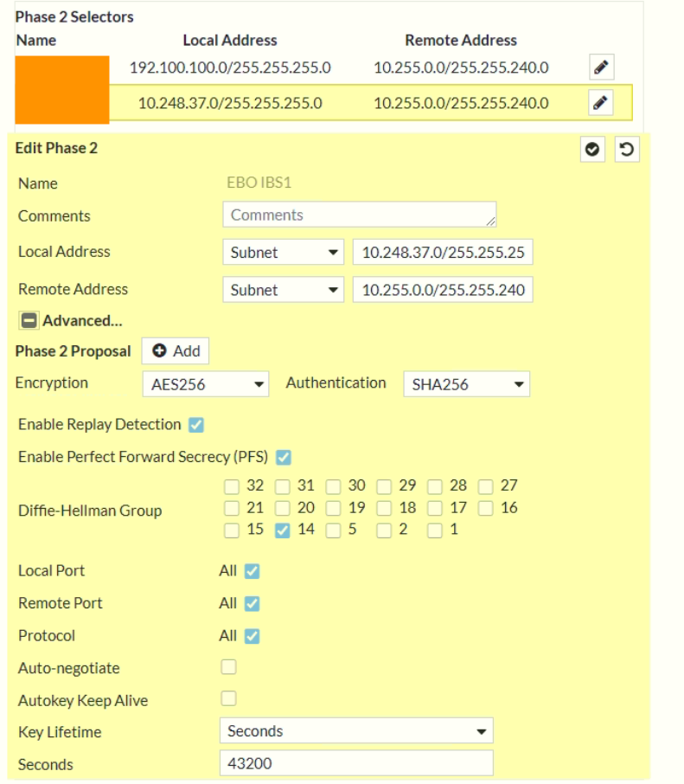Check Diffie-Hellman Group 32
Viewport: 684px width, 784px height.
tap(232, 486)
